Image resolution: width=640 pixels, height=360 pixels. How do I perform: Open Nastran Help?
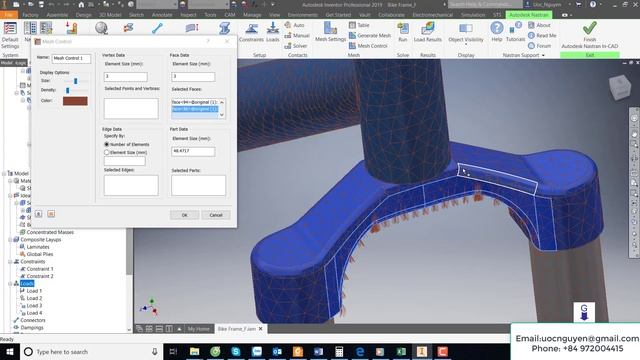(497, 32)
